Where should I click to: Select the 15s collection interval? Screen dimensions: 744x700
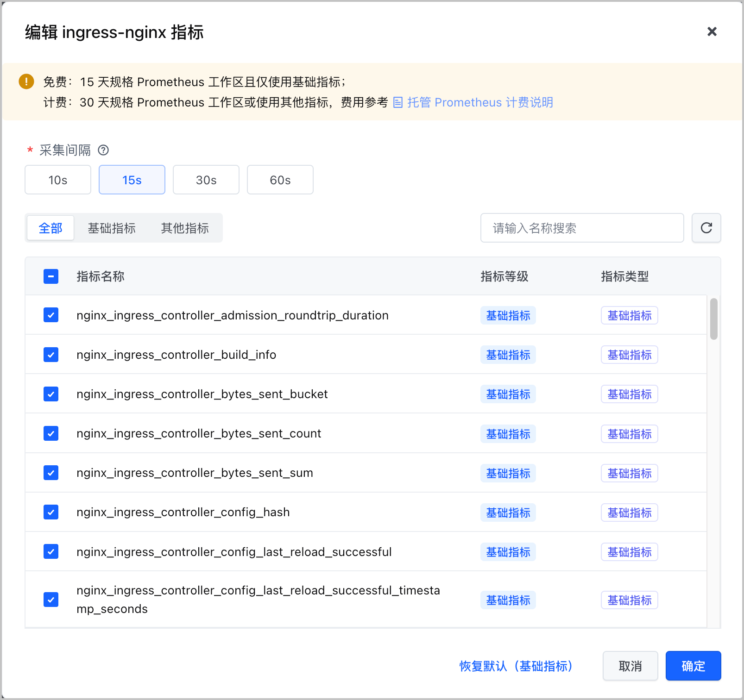tap(132, 180)
